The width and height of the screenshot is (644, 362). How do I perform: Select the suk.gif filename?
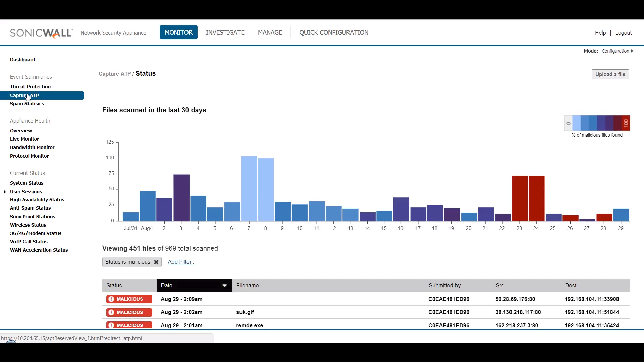click(245, 312)
